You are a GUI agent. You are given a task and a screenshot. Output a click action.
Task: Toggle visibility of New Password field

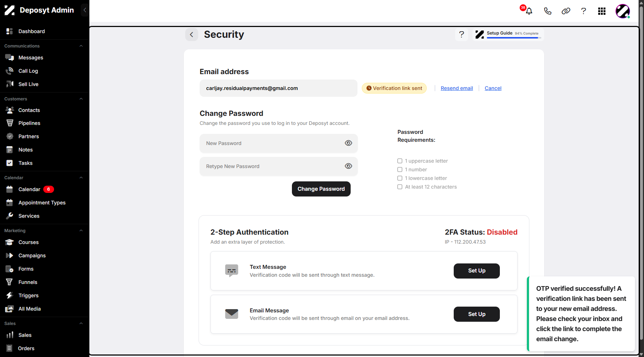click(348, 143)
